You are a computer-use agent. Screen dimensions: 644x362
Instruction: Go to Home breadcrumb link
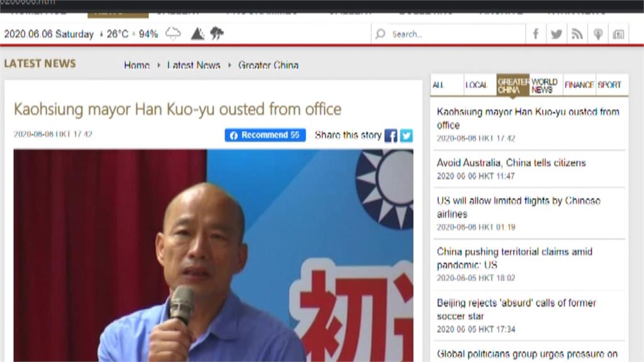pos(136,65)
